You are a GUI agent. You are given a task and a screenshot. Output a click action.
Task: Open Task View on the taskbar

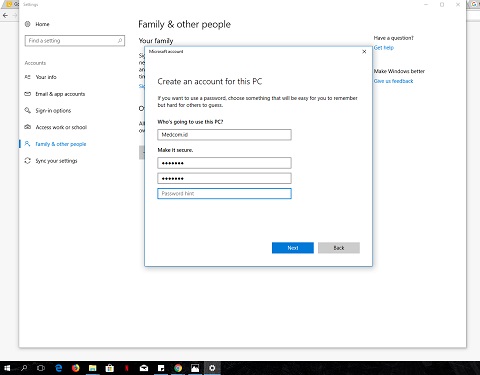point(41,368)
